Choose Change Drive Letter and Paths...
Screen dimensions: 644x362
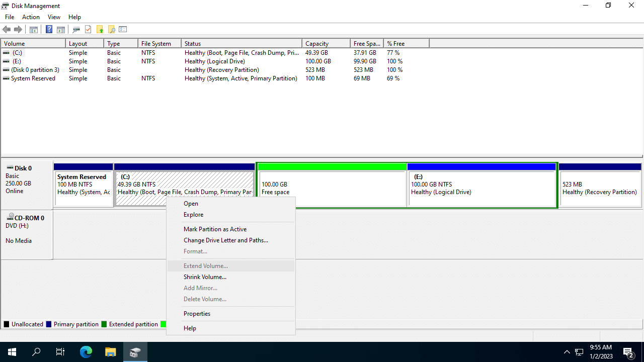click(x=225, y=240)
